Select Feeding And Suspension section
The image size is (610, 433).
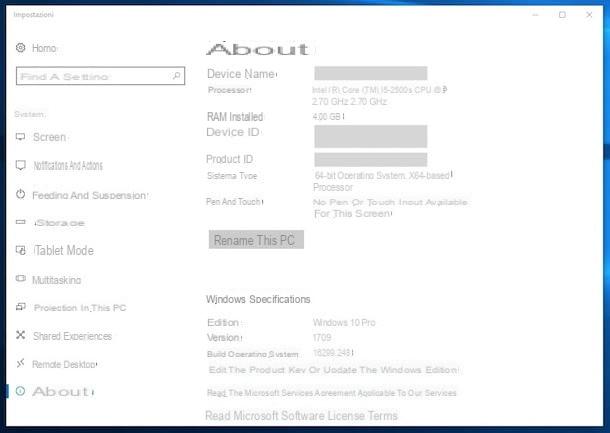point(90,195)
